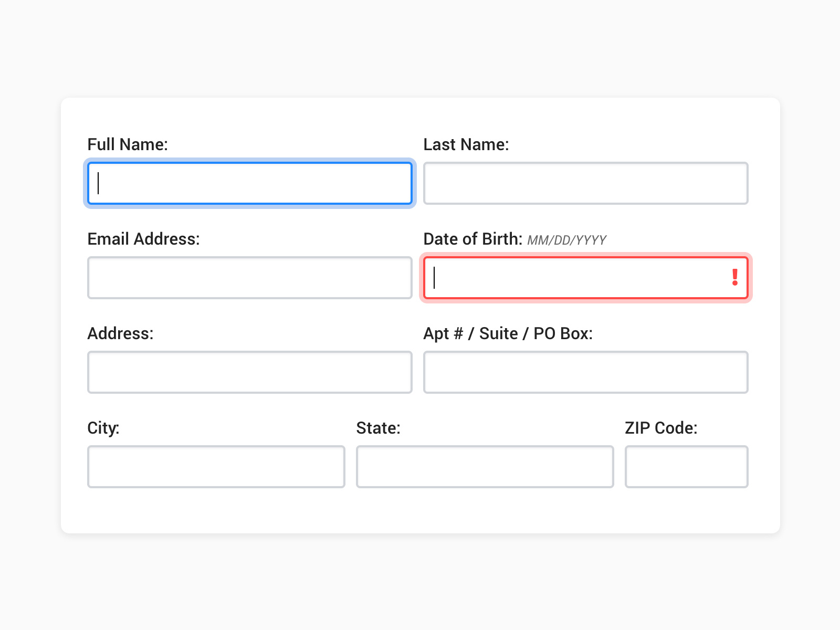The height and width of the screenshot is (630, 840).
Task: Click the Address input field
Action: pyautogui.click(x=249, y=372)
